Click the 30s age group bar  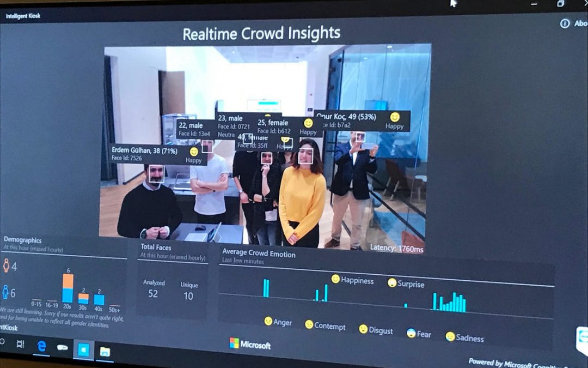[83, 299]
